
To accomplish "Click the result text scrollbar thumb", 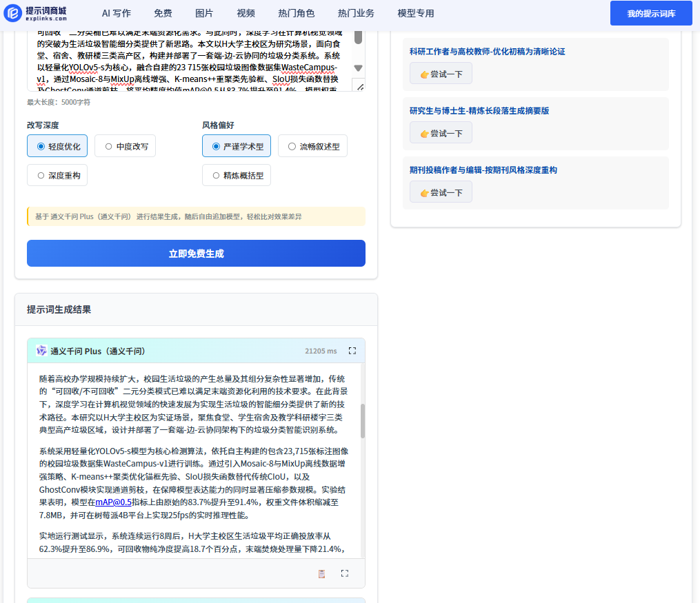I will (362, 420).
